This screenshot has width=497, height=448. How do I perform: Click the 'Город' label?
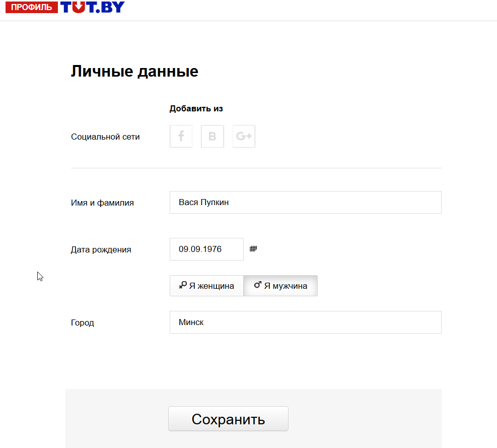(83, 323)
